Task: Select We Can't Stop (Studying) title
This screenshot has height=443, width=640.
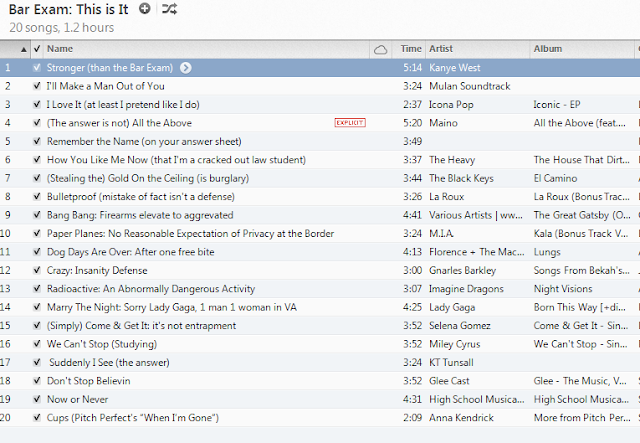Action: (102, 344)
